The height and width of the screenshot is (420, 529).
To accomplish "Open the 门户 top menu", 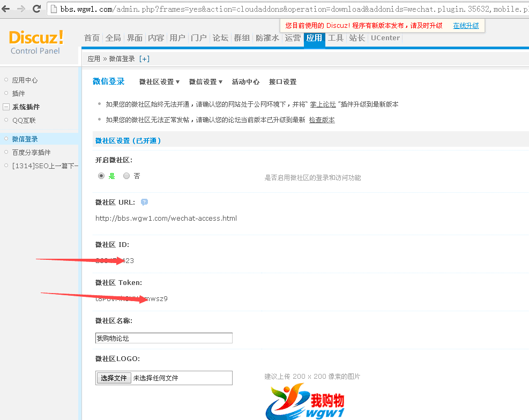I will point(199,38).
